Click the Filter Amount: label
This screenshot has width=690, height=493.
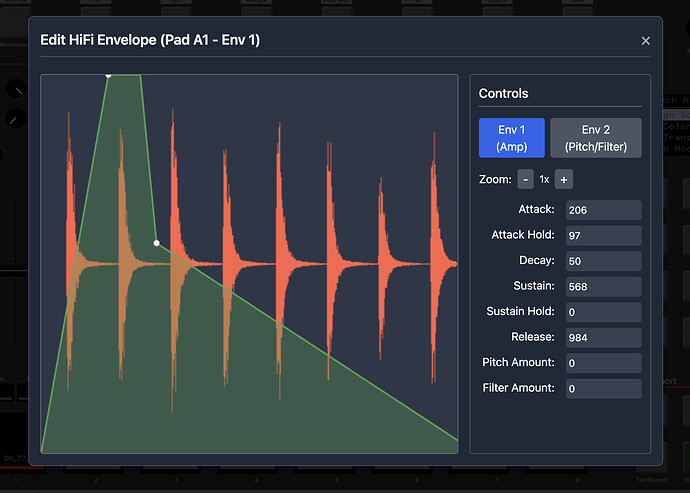[x=518, y=388]
